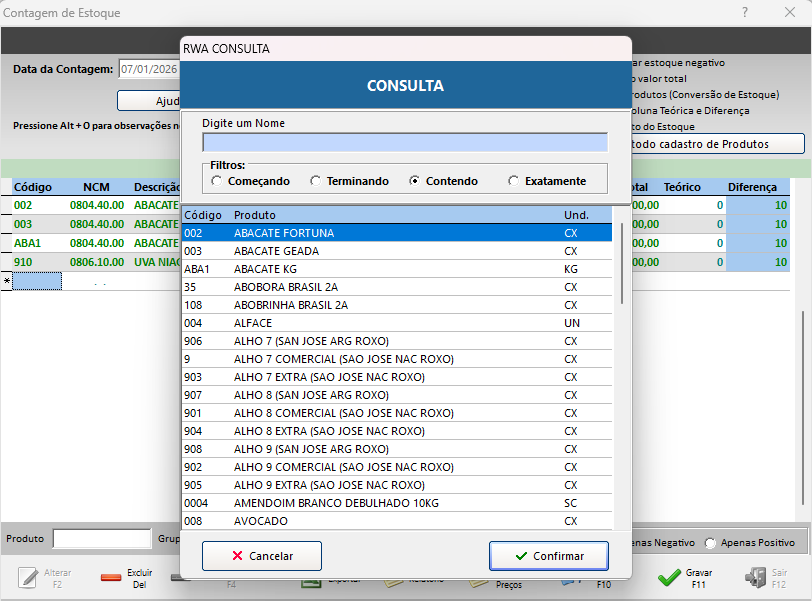
Task: Select the Começando filter option
Action: 216,181
